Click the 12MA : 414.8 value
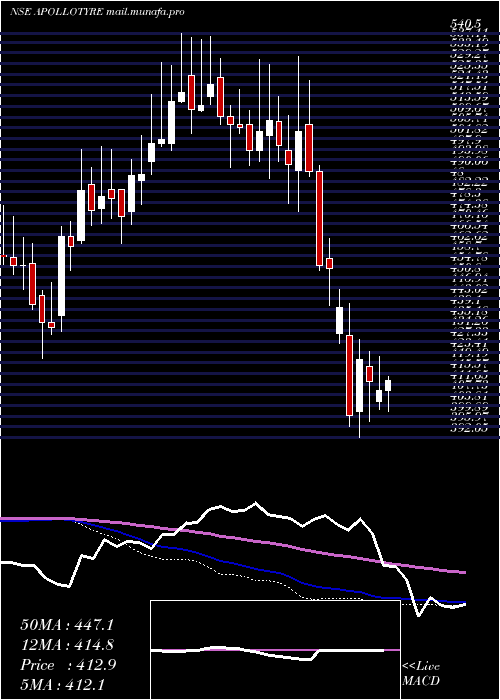This screenshot has width=500, height=700. [x=67, y=645]
